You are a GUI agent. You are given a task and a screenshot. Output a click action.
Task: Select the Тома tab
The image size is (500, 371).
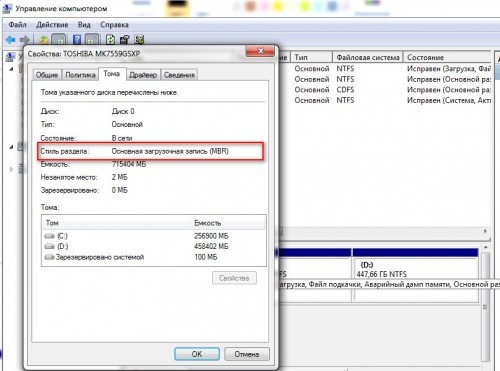[x=112, y=74]
